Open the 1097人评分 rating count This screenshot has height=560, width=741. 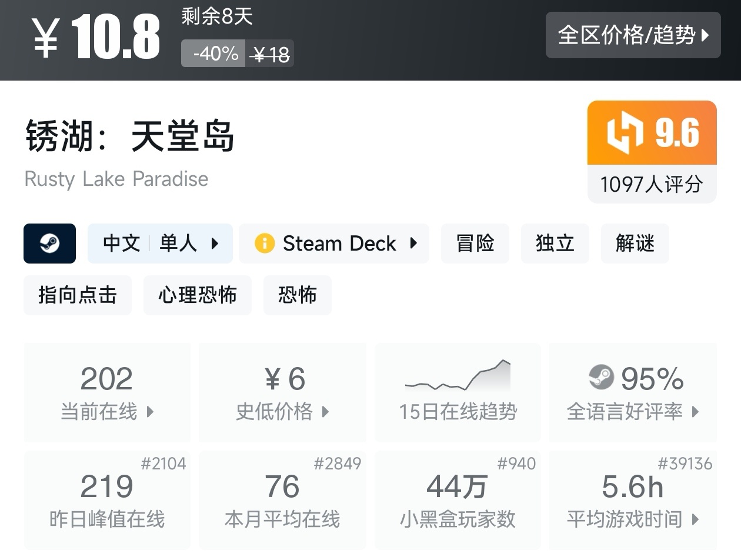652,185
